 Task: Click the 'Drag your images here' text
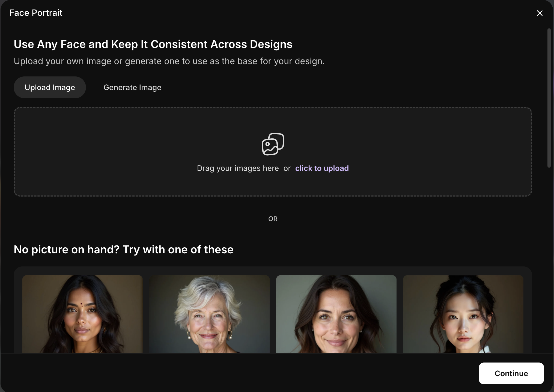[238, 168]
